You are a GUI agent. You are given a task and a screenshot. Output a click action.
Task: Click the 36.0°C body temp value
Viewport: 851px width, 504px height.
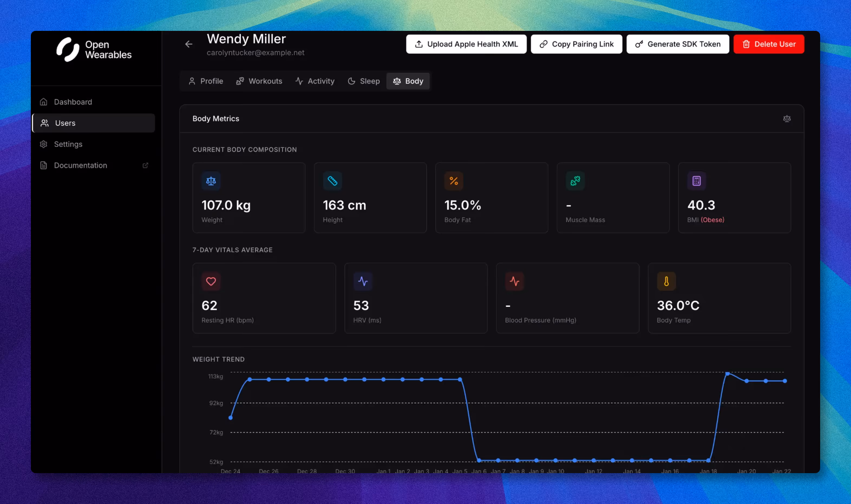click(x=678, y=306)
